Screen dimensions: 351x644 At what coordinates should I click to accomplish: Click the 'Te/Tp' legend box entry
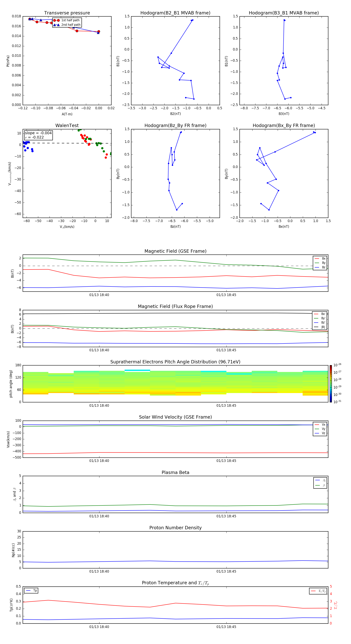pos(318,591)
